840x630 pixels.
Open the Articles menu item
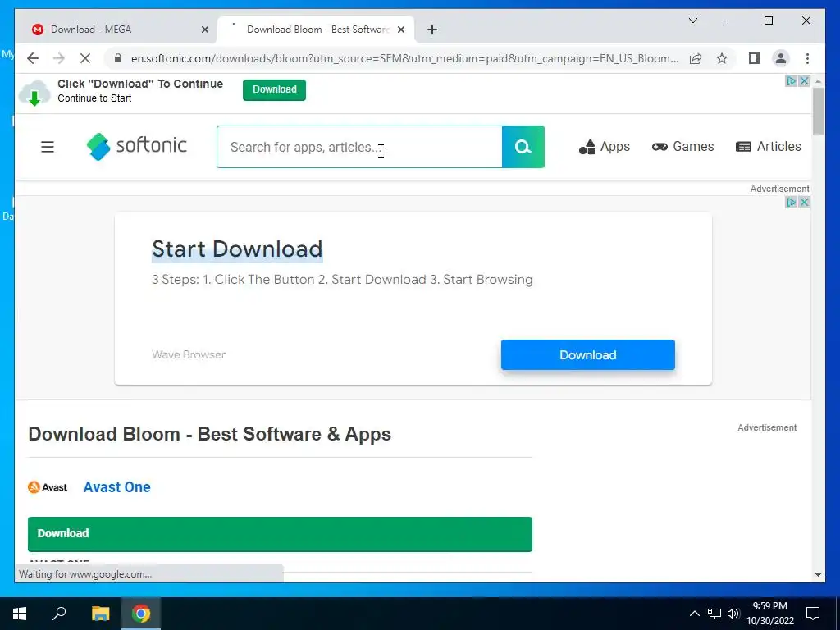point(769,146)
